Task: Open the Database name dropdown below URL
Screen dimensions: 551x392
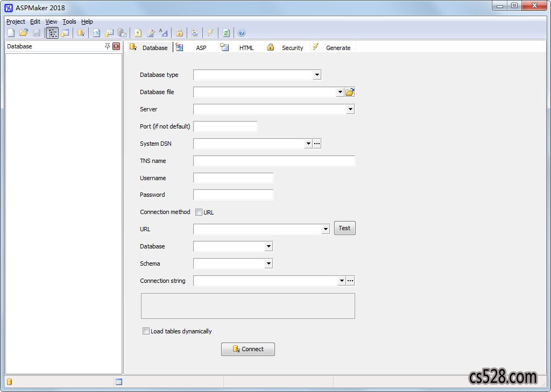Action: pyautogui.click(x=269, y=246)
